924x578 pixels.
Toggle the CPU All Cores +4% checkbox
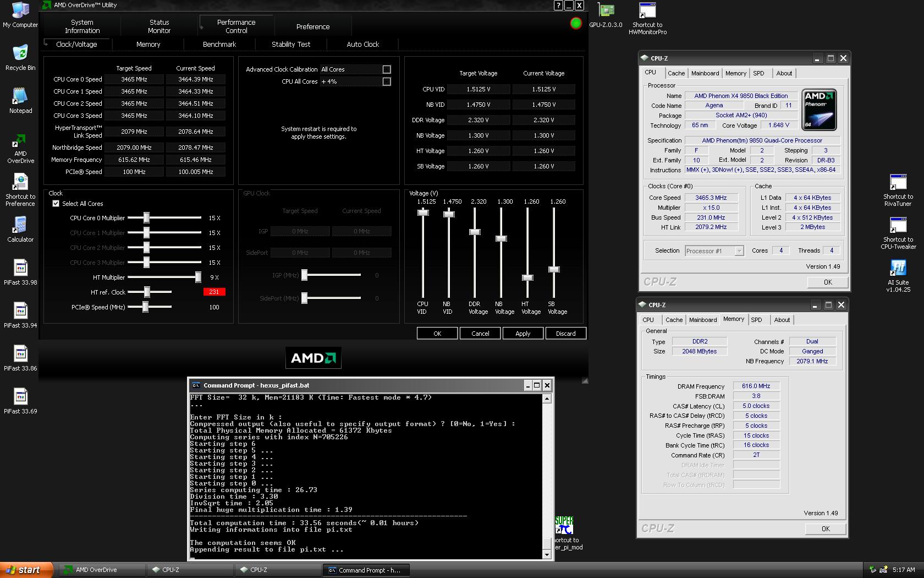tap(387, 81)
